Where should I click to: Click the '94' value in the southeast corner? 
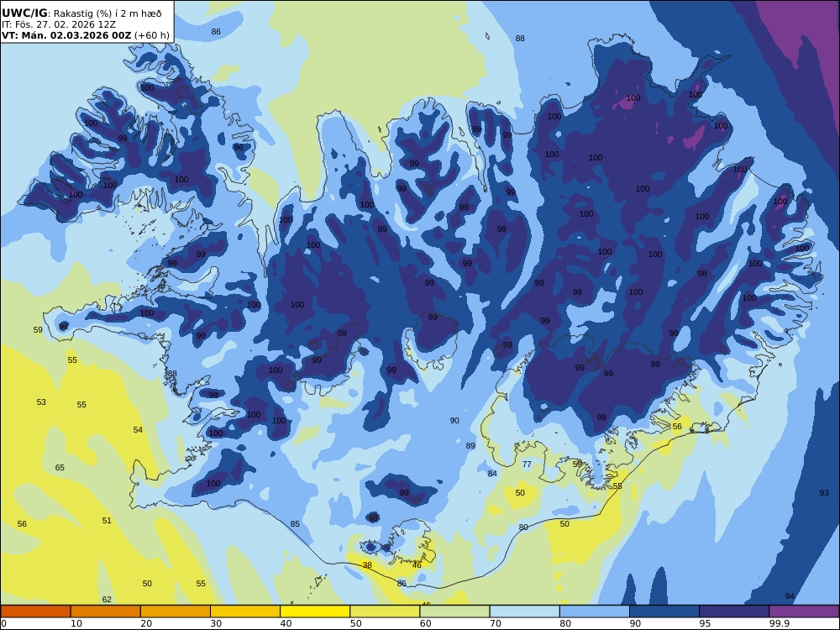pos(790,596)
